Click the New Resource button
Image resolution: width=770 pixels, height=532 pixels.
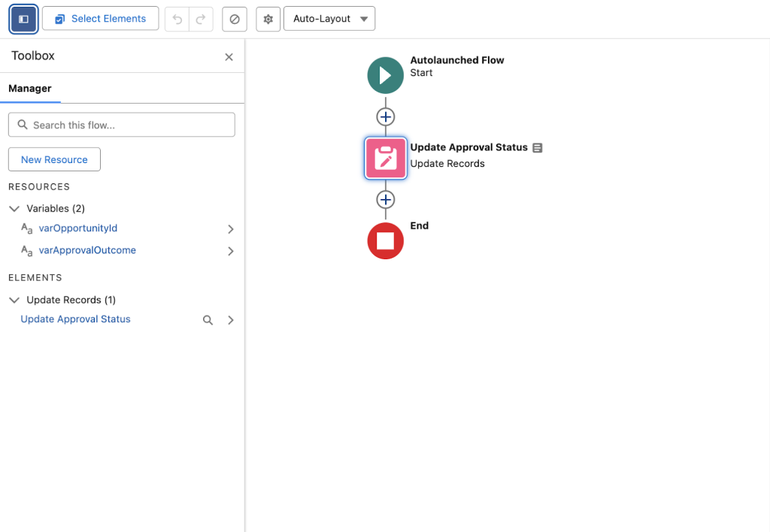pos(54,159)
